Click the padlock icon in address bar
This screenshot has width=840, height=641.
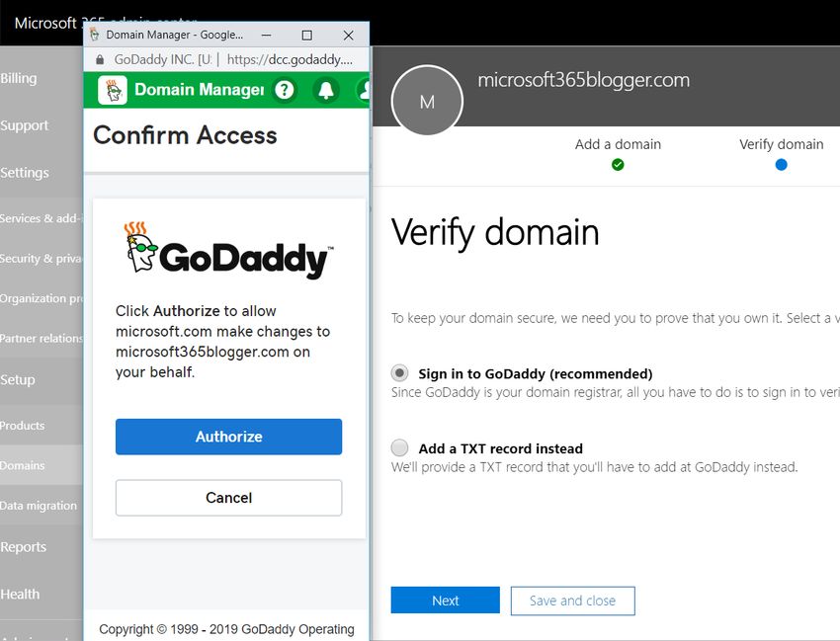[100, 60]
